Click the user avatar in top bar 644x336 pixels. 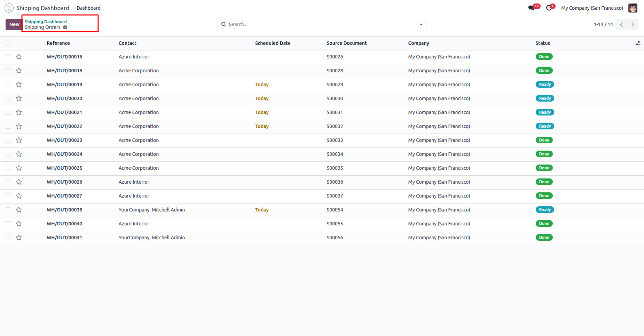[633, 8]
